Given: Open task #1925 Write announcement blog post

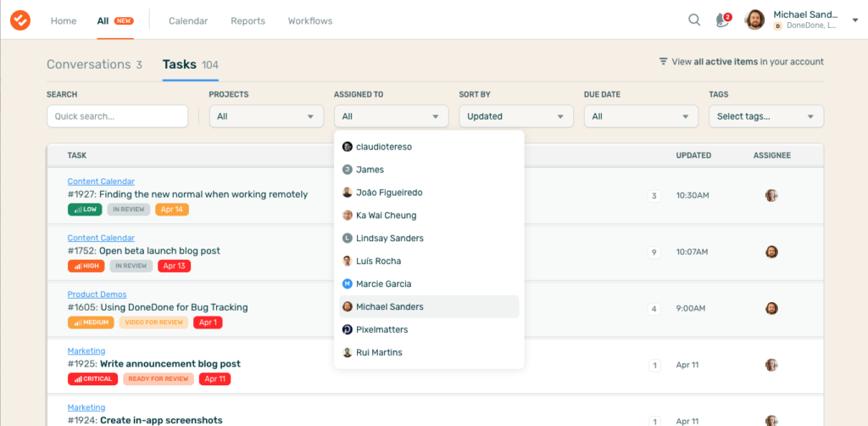Looking at the screenshot, I should tap(154, 364).
